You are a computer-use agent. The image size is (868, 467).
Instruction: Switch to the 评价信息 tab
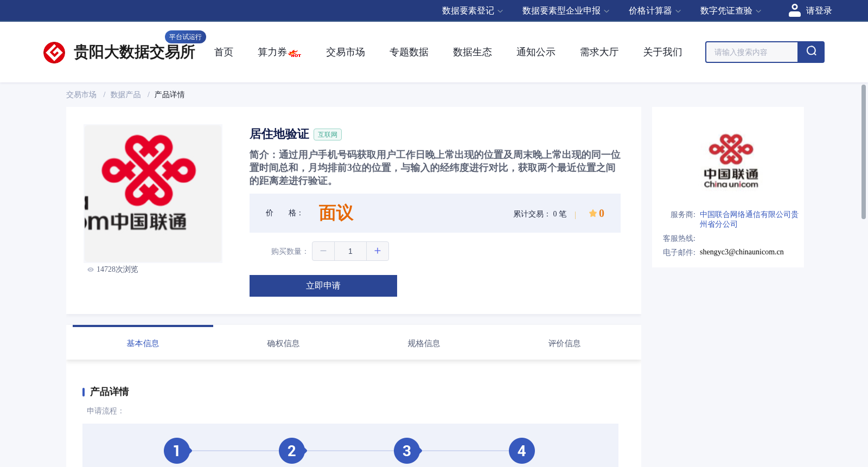tap(564, 343)
